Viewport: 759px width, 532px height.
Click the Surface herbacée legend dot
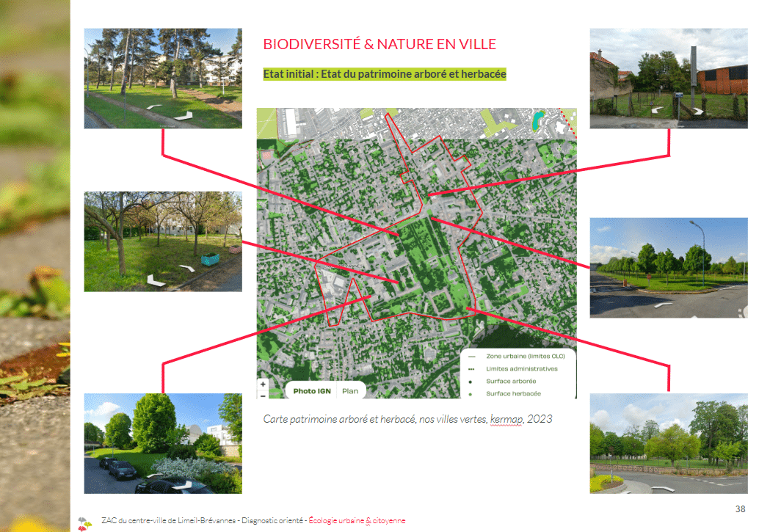[x=471, y=394]
